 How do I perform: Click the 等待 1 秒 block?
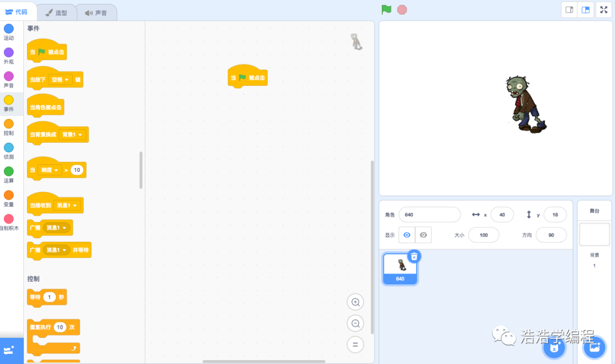(47, 297)
